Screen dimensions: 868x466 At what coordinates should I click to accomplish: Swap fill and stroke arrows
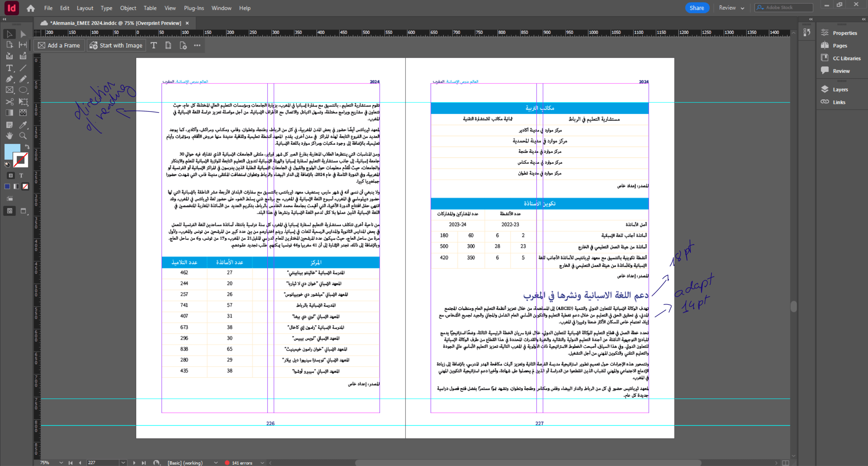point(27,147)
